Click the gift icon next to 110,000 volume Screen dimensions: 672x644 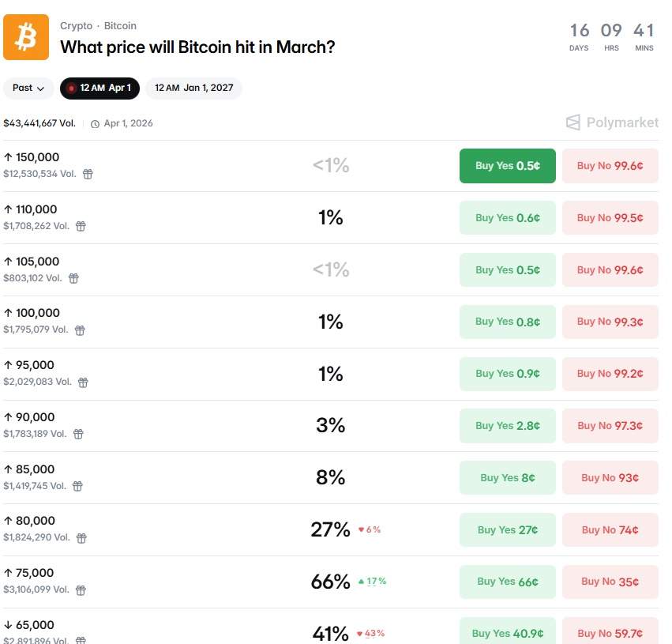point(81,226)
